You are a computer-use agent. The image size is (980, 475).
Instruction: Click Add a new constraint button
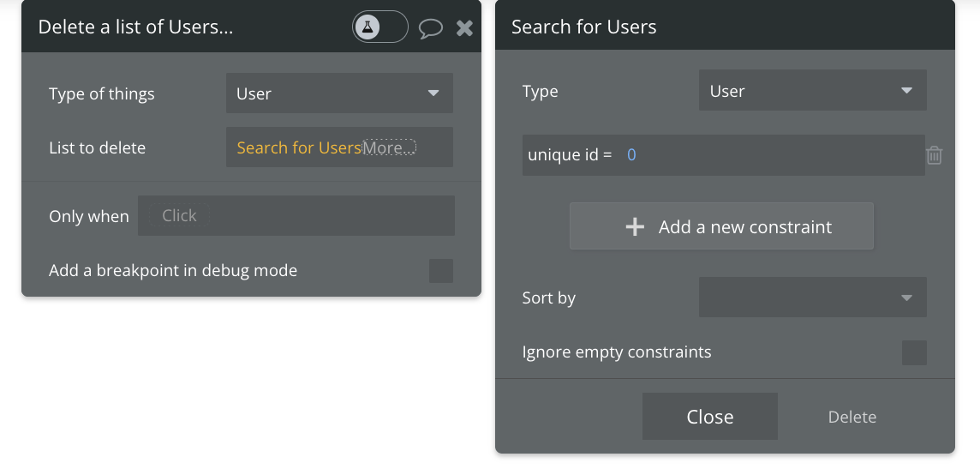[x=721, y=226]
